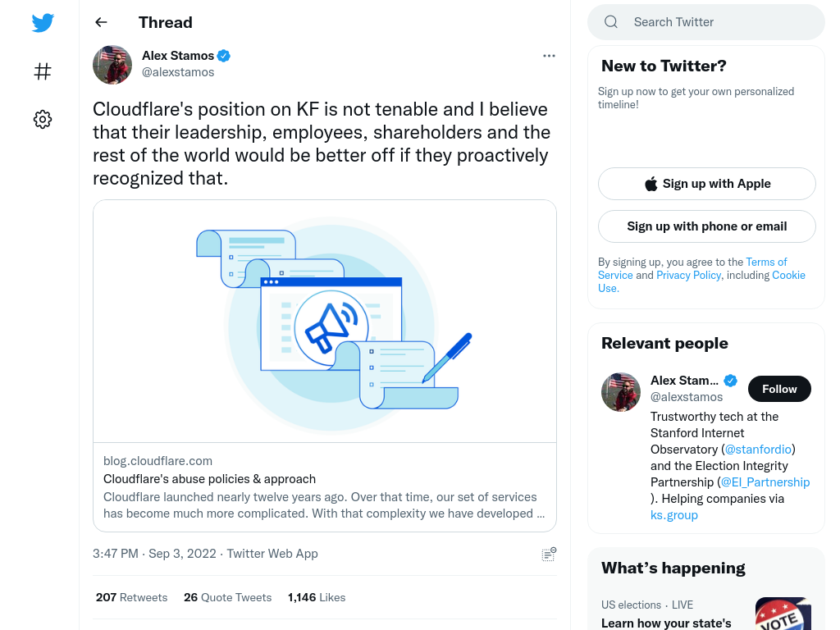Open the Settings gear icon
The height and width of the screenshot is (630, 840).
point(43,119)
